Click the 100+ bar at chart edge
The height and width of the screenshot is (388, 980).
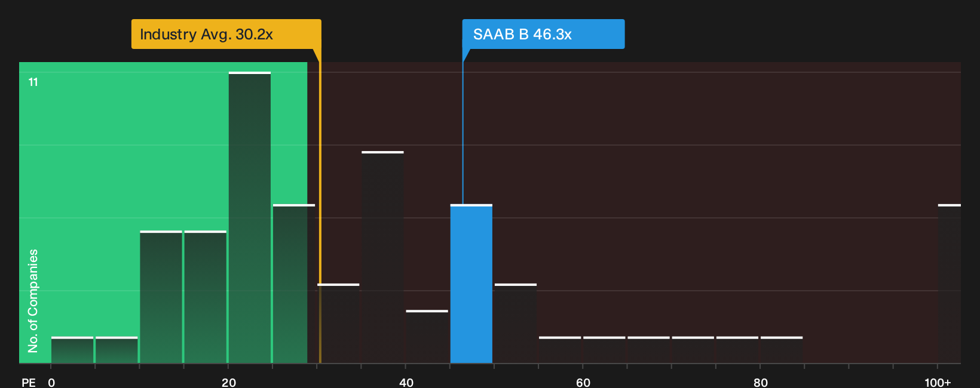click(x=950, y=284)
